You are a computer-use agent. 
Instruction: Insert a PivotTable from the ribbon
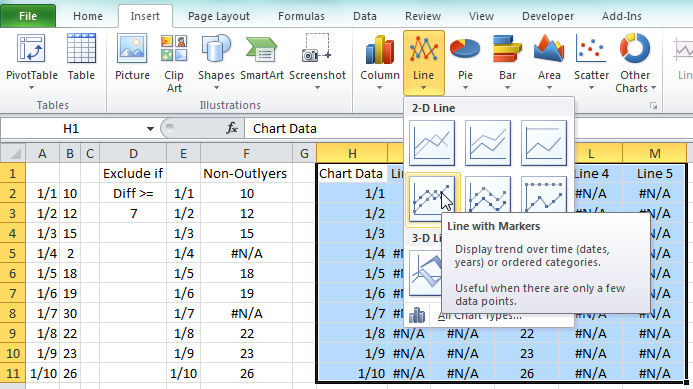[31, 62]
